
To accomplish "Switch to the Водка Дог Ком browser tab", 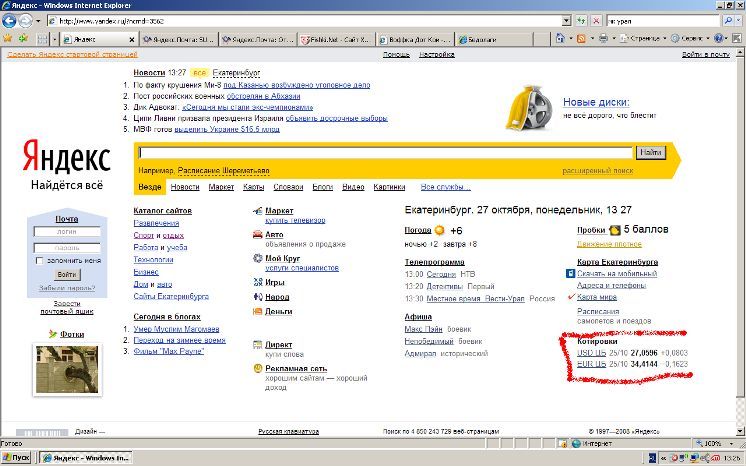I will 414,40.
